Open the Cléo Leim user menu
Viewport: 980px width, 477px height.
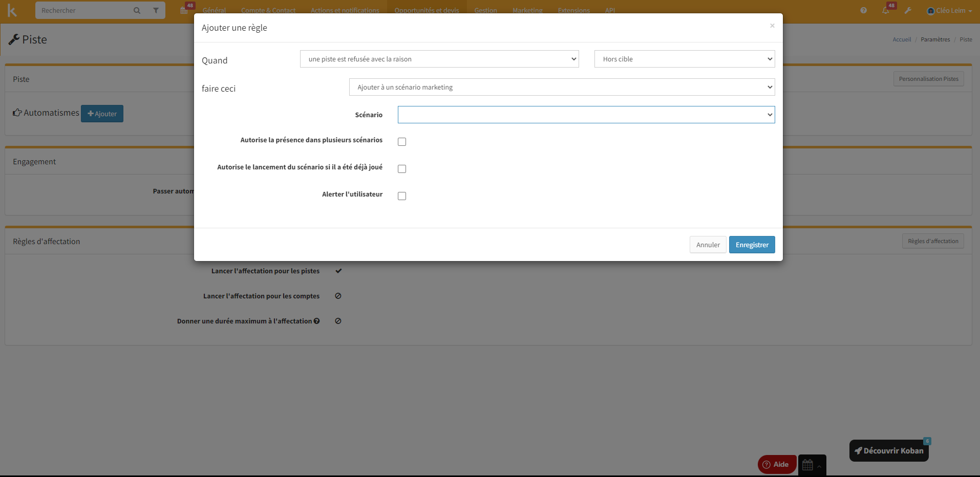(x=949, y=10)
